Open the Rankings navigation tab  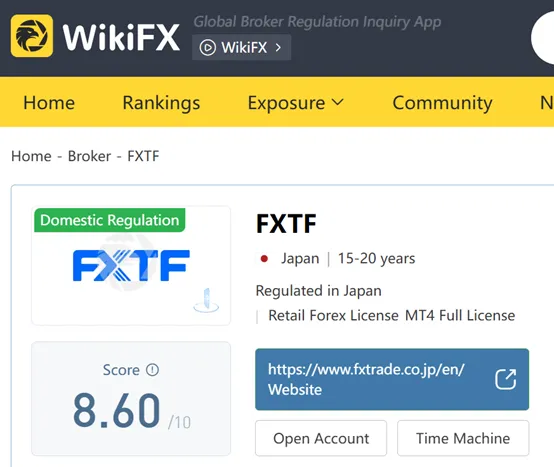point(161,103)
